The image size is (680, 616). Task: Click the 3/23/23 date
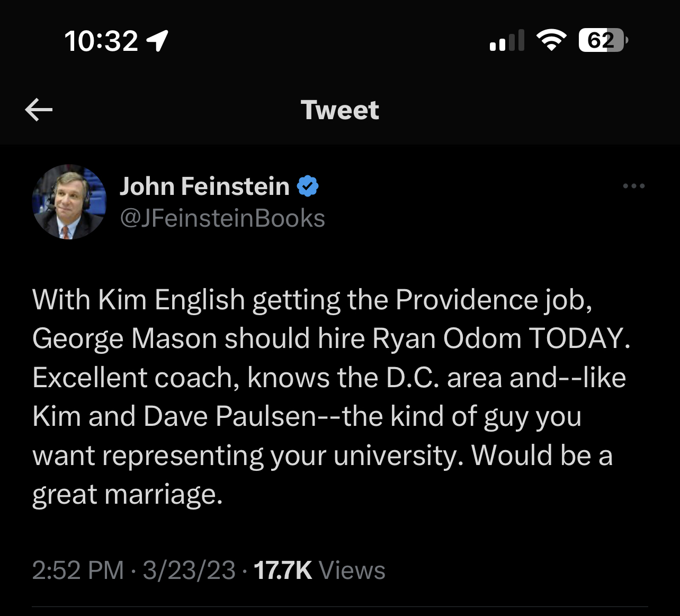tap(189, 570)
